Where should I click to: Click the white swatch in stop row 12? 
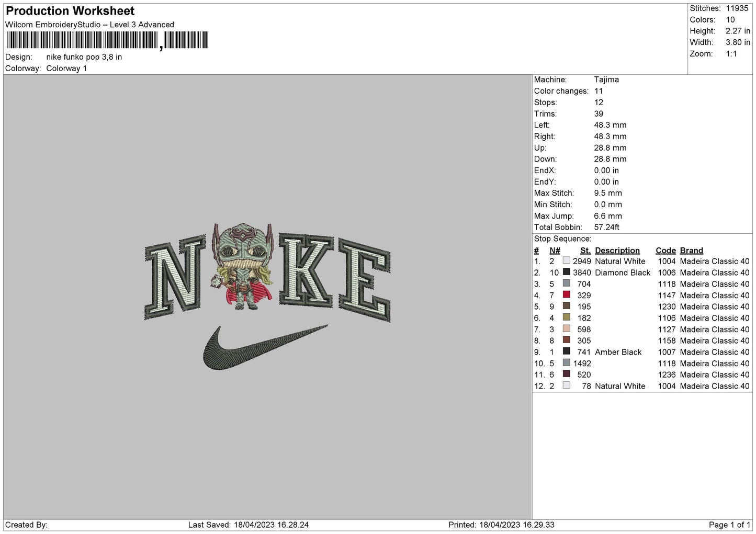566,385
